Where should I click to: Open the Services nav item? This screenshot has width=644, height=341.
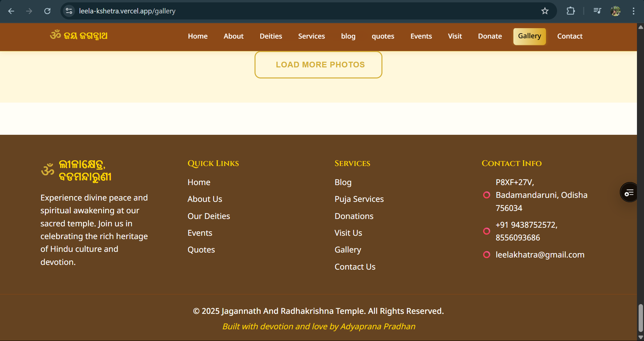tap(312, 36)
